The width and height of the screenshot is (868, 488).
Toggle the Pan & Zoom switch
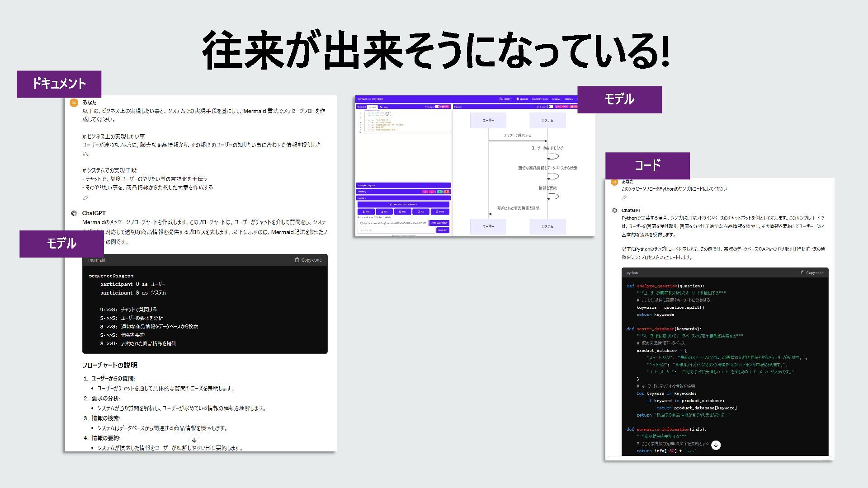pyautogui.click(x=550, y=107)
